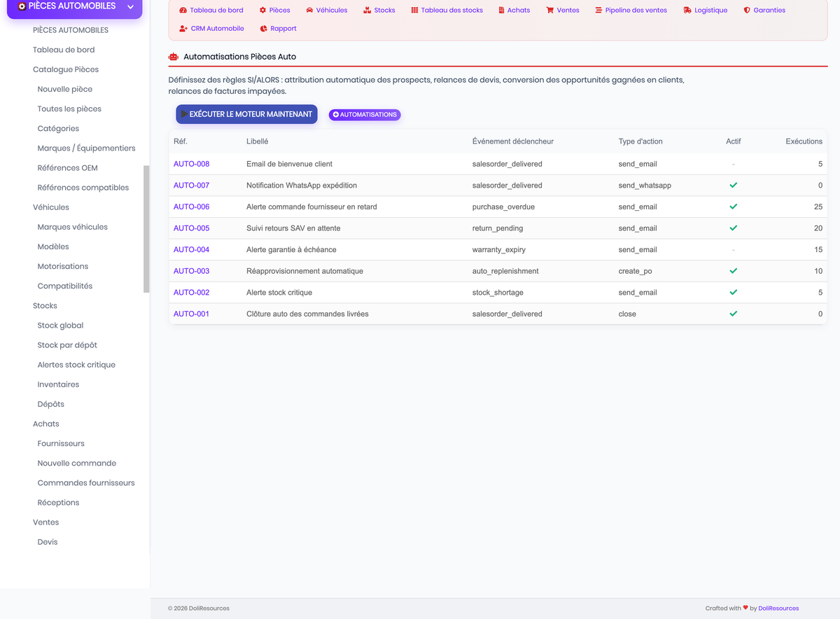
Task: Toggle the Actif checkmark for AUTO-007
Action: tap(734, 186)
